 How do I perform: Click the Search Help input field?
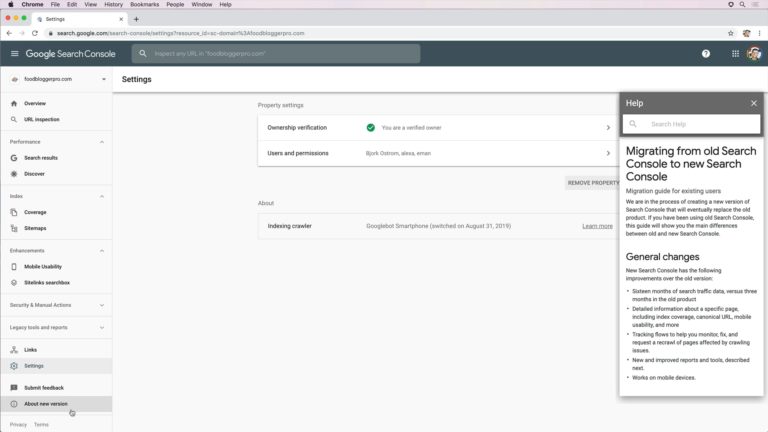pyautogui.click(x=691, y=124)
